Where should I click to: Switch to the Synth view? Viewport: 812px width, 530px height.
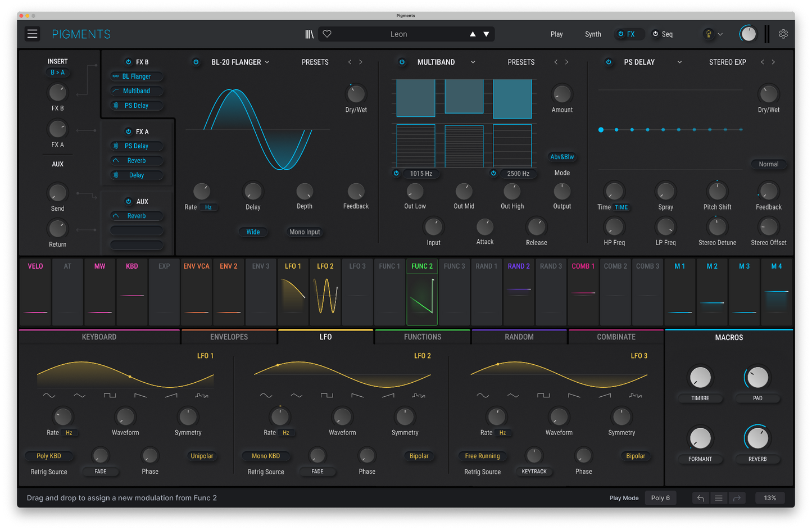[593, 34]
